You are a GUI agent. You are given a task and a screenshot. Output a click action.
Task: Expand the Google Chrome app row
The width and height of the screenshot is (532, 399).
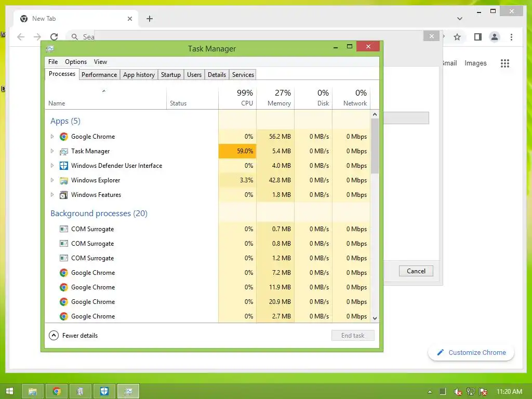click(x=52, y=137)
